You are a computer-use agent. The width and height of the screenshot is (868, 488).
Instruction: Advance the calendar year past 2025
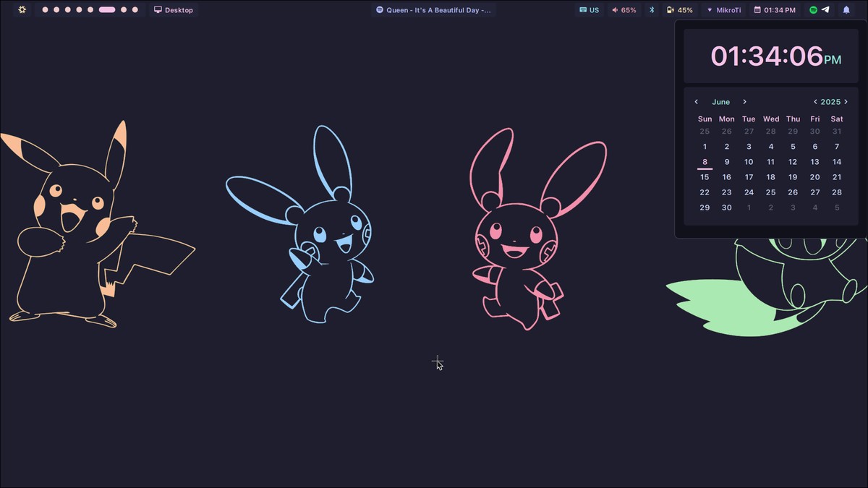(x=846, y=102)
